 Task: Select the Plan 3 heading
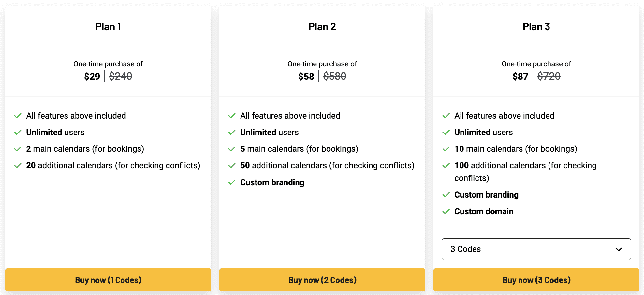coord(536,27)
